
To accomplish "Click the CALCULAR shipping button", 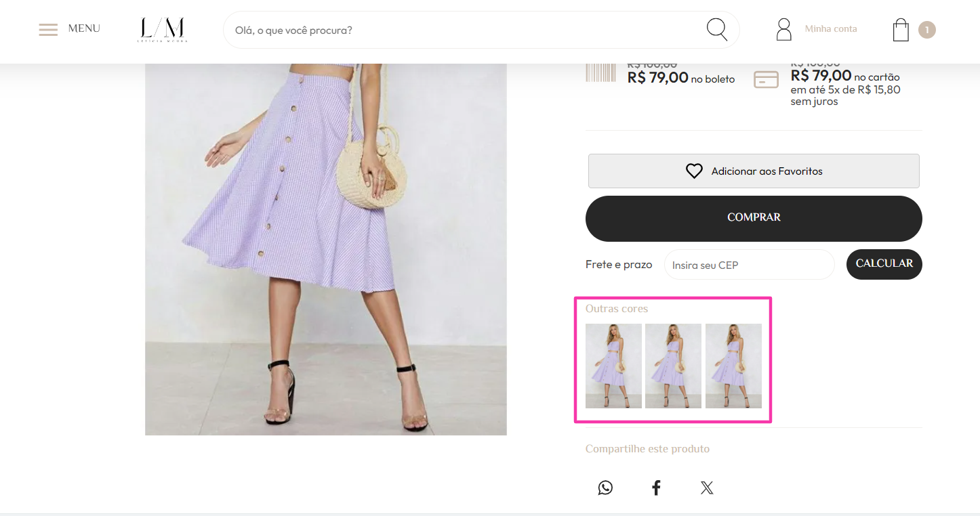I will click(884, 264).
